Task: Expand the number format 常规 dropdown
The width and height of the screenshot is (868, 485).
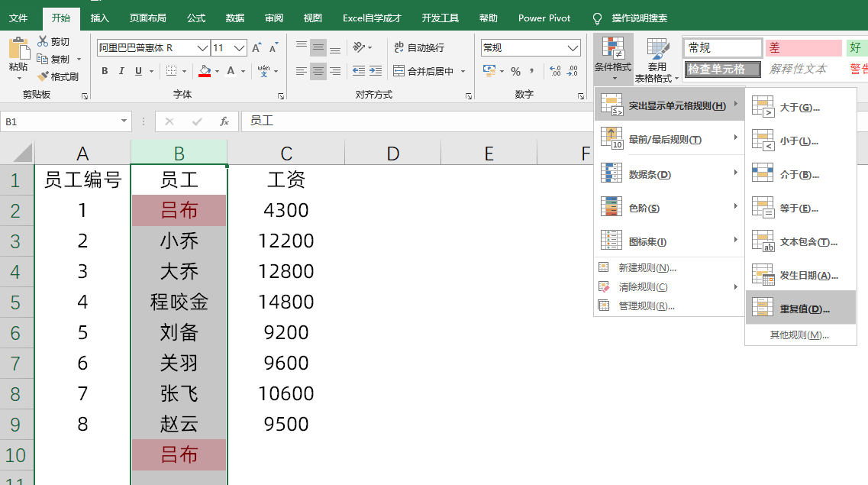Action: click(x=573, y=48)
